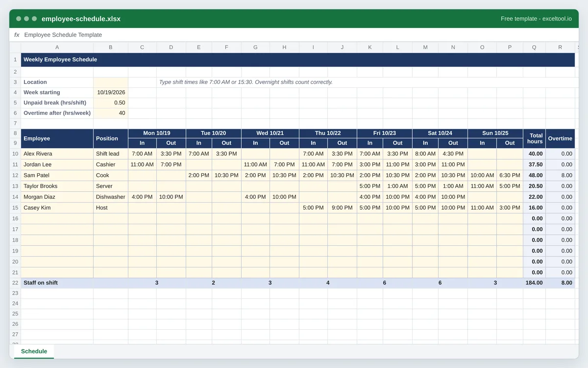Click the fx function icon

tap(17, 35)
